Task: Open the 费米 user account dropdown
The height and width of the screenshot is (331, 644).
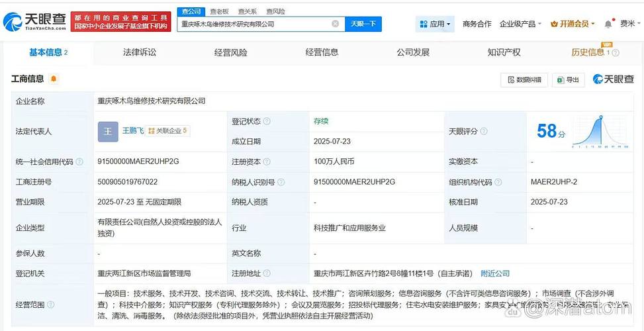Action: pos(630,24)
